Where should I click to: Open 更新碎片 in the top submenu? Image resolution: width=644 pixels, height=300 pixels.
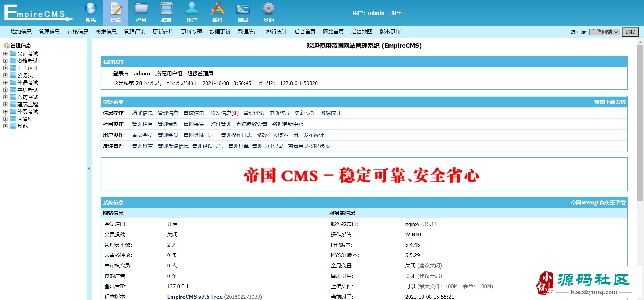[x=163, y=32]
